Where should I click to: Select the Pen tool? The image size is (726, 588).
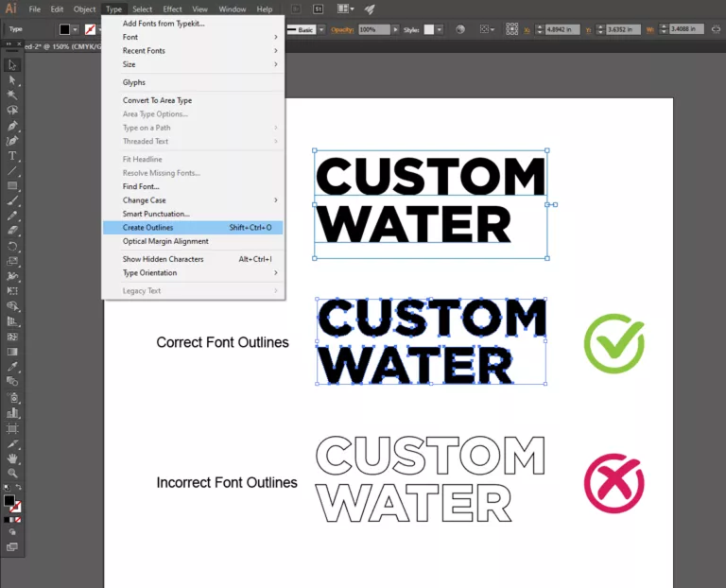pyautogui.click(x=12, y=126)
